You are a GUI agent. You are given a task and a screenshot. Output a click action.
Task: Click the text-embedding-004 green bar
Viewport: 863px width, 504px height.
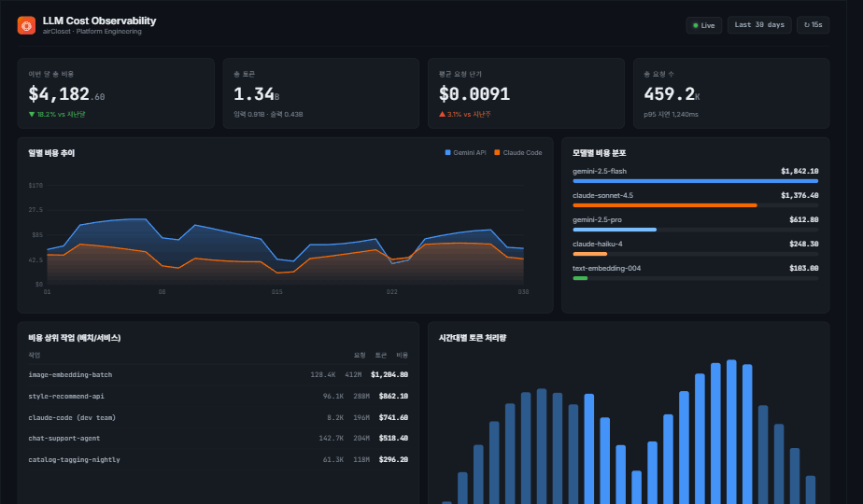[580, 278]
